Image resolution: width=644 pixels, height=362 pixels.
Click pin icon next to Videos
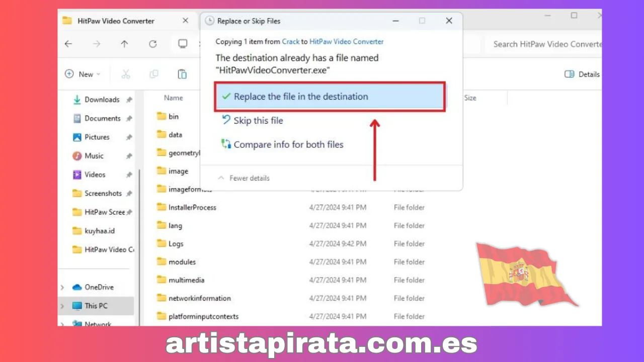click(129, 175)
